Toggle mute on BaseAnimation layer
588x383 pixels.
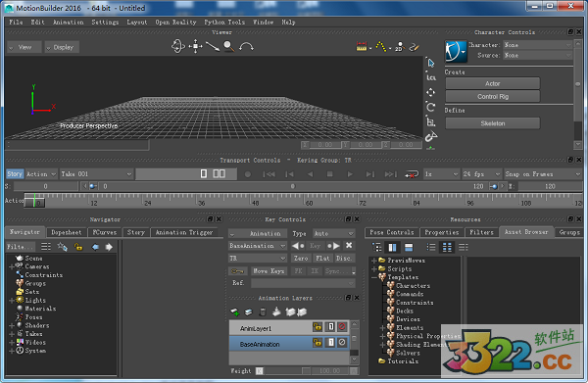342,342
